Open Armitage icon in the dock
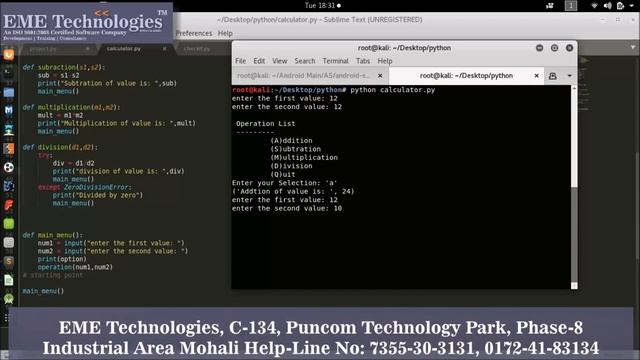 point(9,129)
